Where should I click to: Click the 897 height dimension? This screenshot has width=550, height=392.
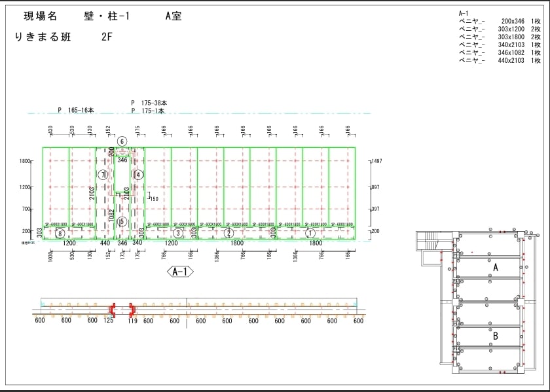(x=375, y=187)
